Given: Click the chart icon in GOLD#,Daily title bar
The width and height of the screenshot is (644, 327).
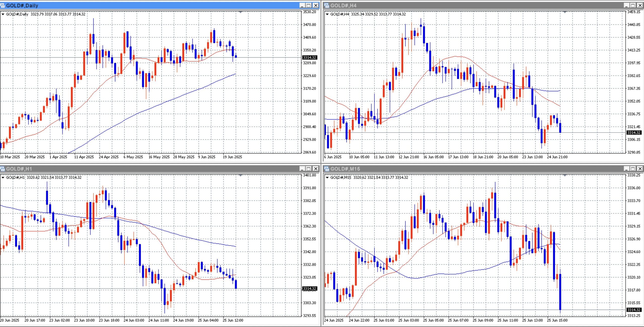Looking at the screenshot, I should click(x=2, y=6).
